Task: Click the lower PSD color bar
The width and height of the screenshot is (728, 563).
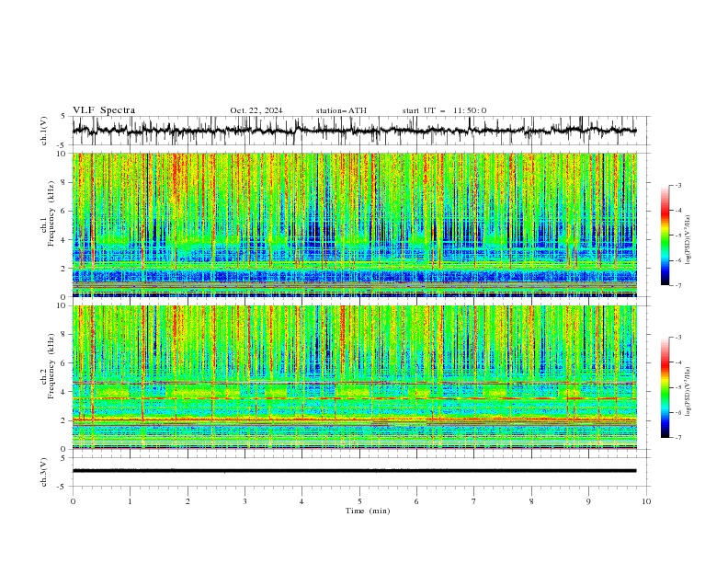Action: pos(665,387)
